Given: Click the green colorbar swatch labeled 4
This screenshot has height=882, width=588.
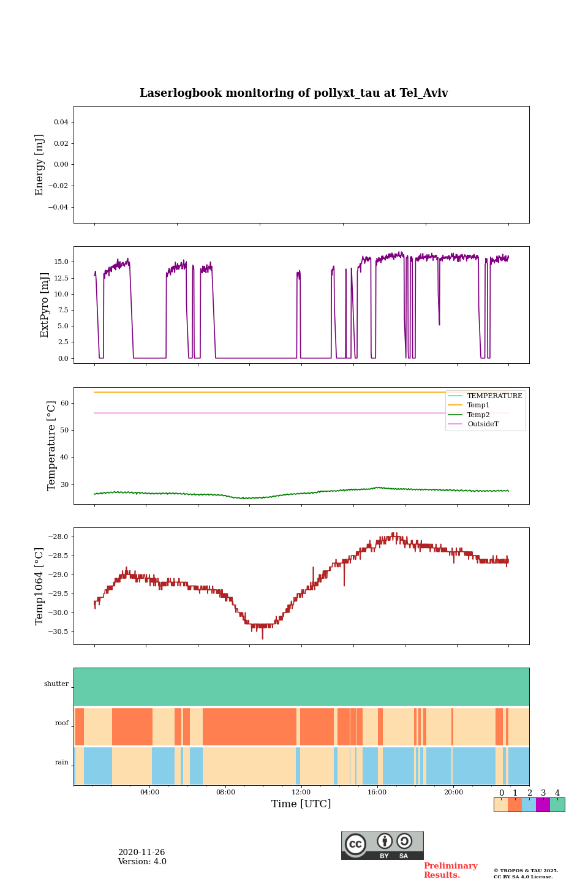Looking at the screenshot, I should (x=557, y=805).
